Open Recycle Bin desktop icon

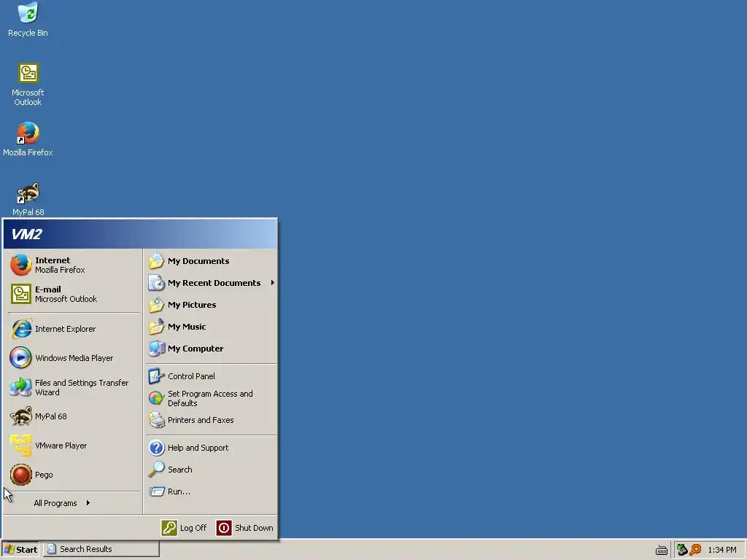coord(28,20)
